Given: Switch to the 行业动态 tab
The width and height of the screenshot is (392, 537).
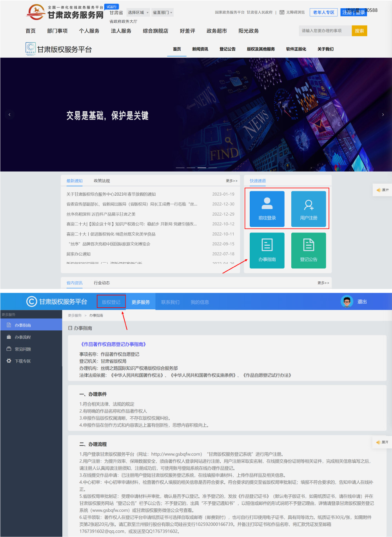Looking at the screenshot, I should click(102, 283).
